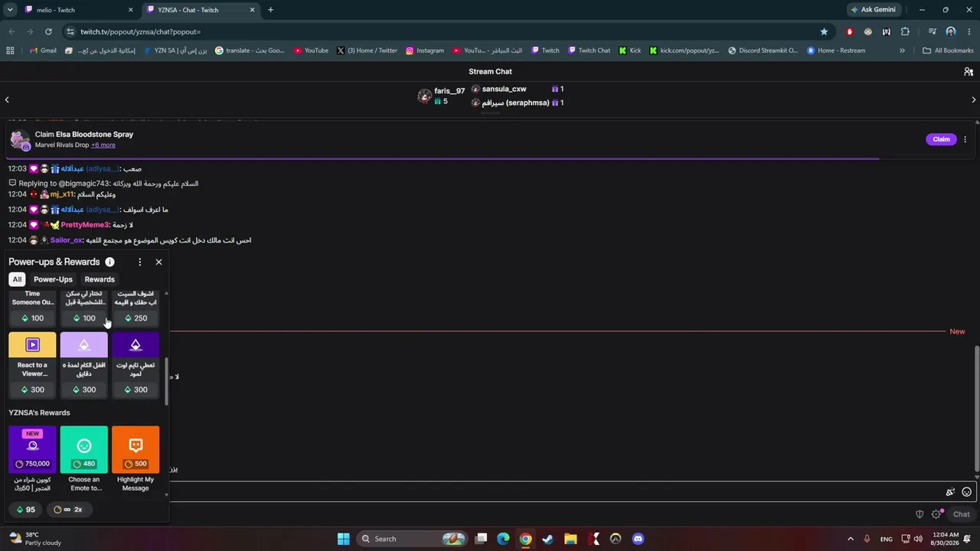Switch to the Rewards tab
Image resolution: width=980 pixels, height=551 pixels.
coord(100,279)
